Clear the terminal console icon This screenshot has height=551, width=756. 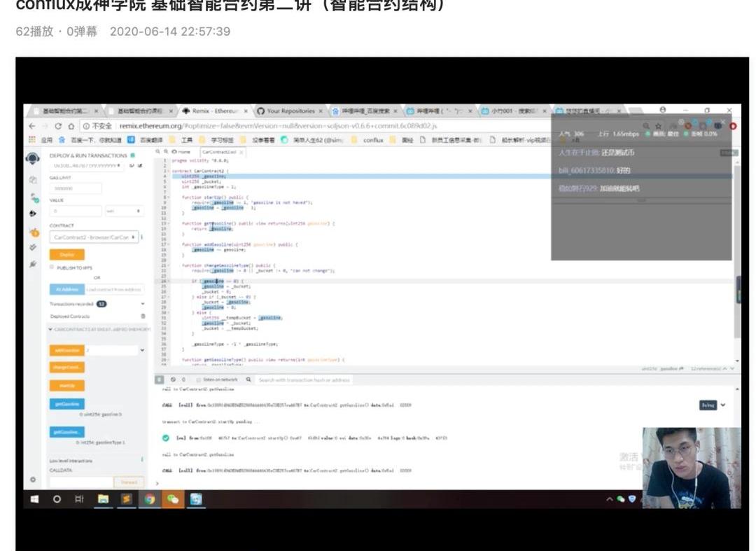pyautogui.click(x=173, y=379)
